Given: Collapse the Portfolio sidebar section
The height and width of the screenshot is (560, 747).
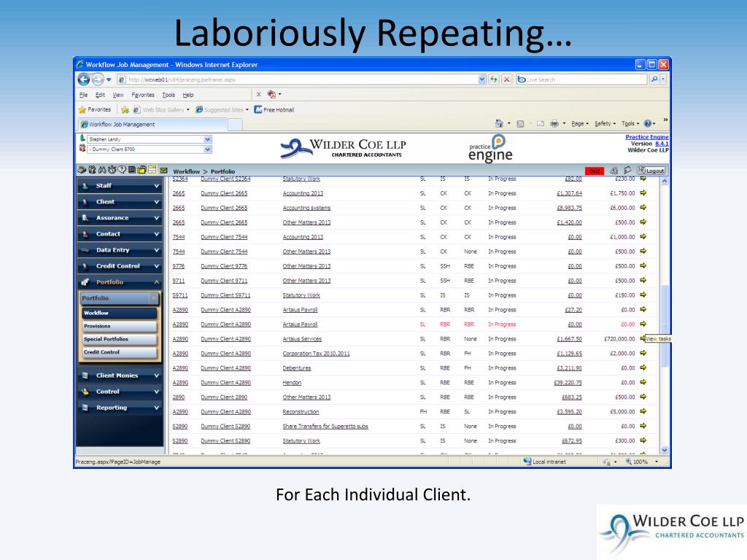Looking at the screenshot, I should pos(120,282).
